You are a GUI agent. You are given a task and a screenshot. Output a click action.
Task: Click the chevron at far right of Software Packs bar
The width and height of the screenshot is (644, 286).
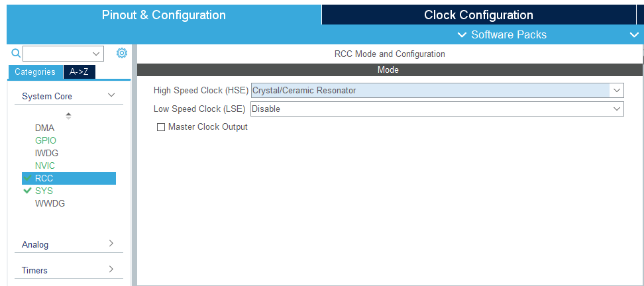click(x=634, y=35)
